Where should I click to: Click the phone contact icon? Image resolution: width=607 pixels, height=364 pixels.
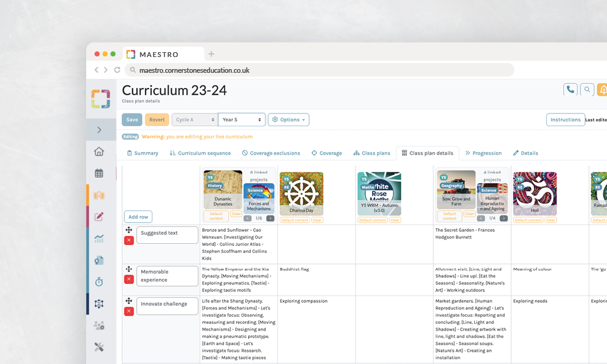(570, 90)
